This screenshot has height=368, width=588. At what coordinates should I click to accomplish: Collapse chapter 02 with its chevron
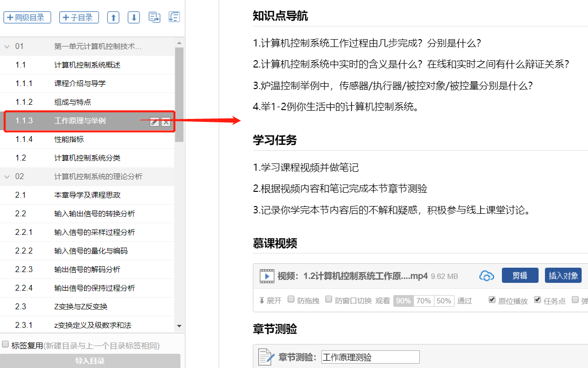[7, 177]
